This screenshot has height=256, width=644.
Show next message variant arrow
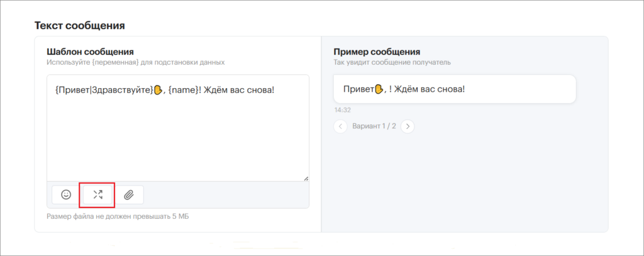(408, 126)
